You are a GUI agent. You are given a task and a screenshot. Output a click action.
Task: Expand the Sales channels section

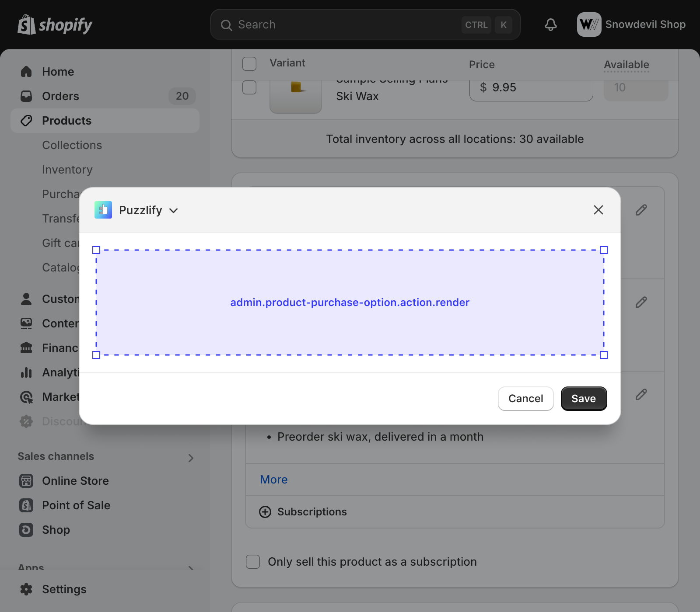[191, 458]
